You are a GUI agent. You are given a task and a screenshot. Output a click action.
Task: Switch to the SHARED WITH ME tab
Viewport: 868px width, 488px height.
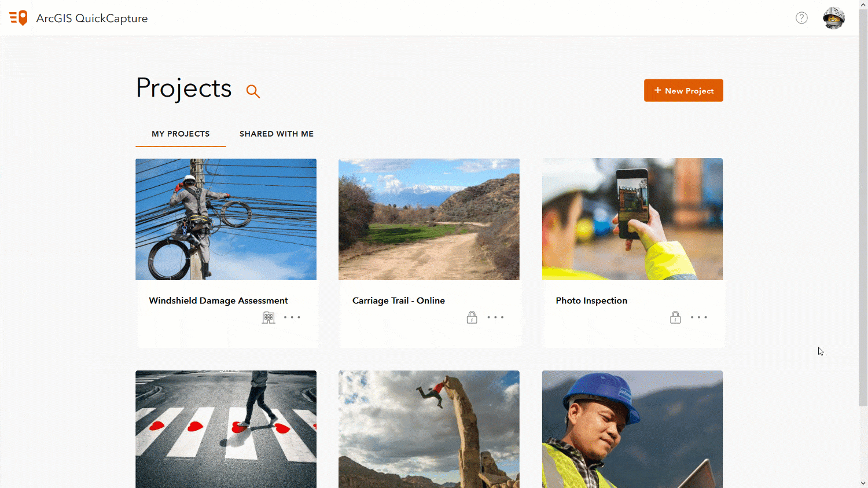[x=277, y=134]
